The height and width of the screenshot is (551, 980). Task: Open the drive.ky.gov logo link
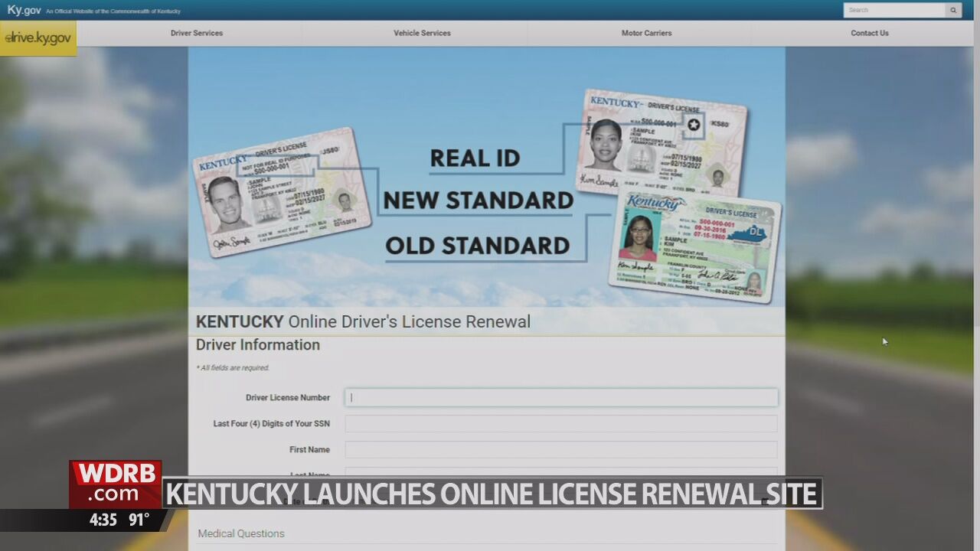click(38, 37)
